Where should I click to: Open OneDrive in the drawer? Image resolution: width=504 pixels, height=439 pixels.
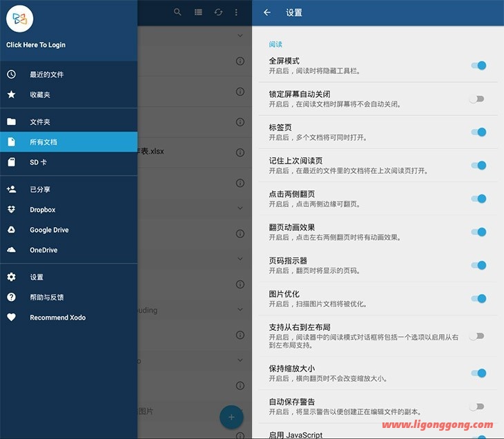pyautogui.click(x=69, y=250)
